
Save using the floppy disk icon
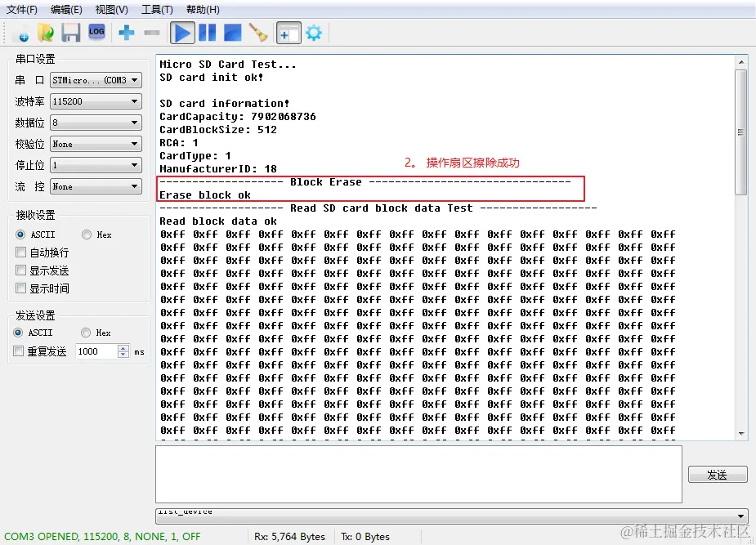(71, 34)
